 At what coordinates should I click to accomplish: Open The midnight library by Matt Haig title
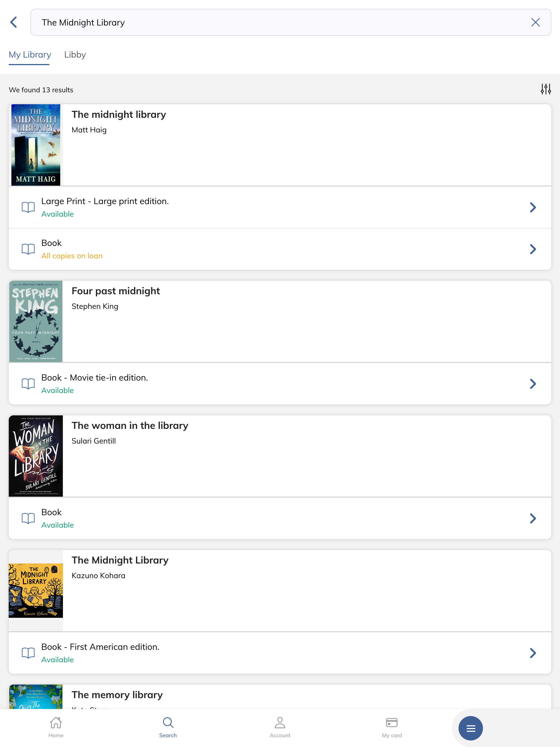click(119, 115)
